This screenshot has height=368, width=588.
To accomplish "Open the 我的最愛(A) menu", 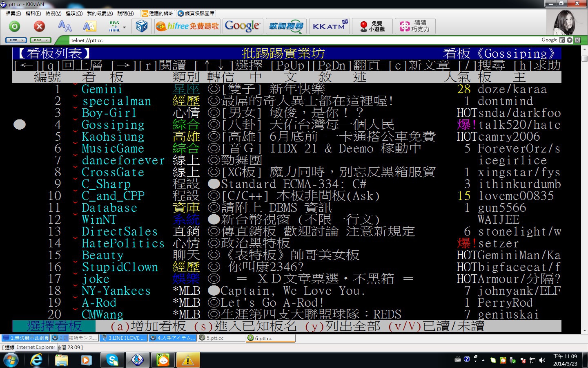I will (x=100, y=13).
